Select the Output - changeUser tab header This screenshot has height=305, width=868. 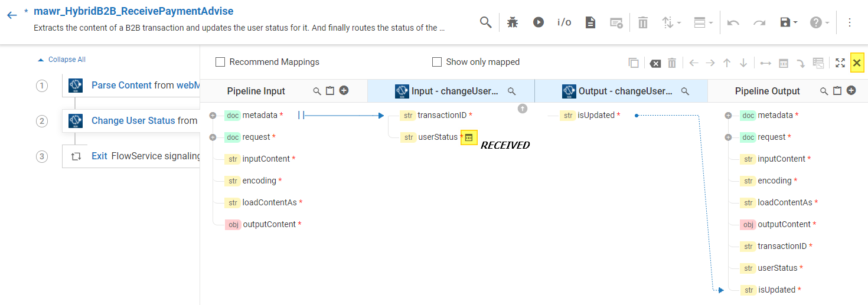click(x=621, y=91)
